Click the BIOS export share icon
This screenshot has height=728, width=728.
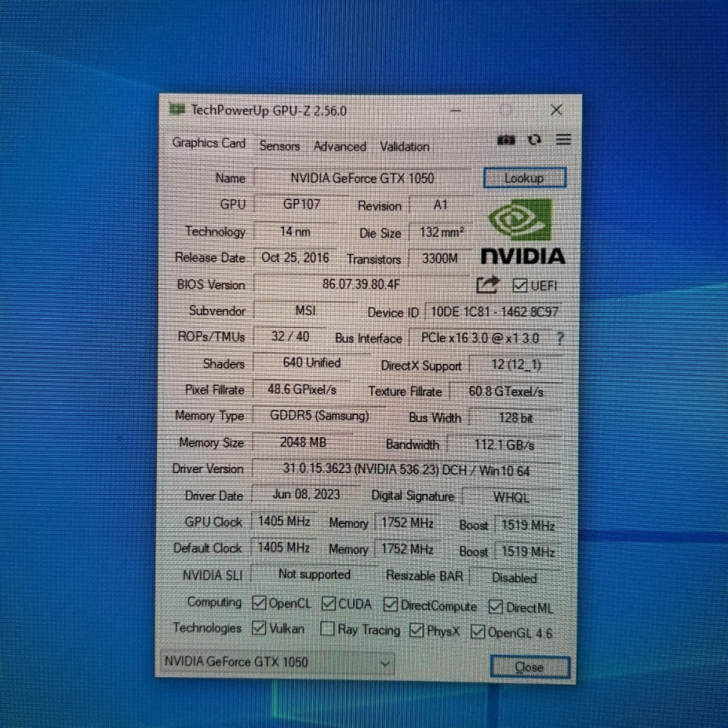click(x=487, y=285)
